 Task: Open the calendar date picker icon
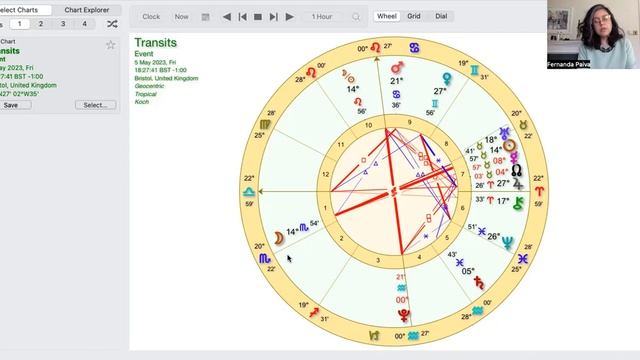[x=205, y=17]
